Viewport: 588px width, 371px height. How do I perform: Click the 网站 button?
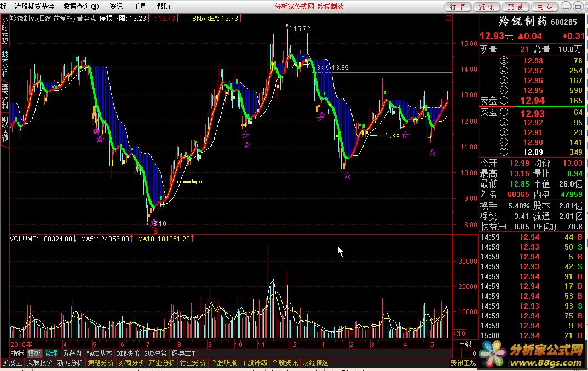pyautogui.click(x=545, y=7)
